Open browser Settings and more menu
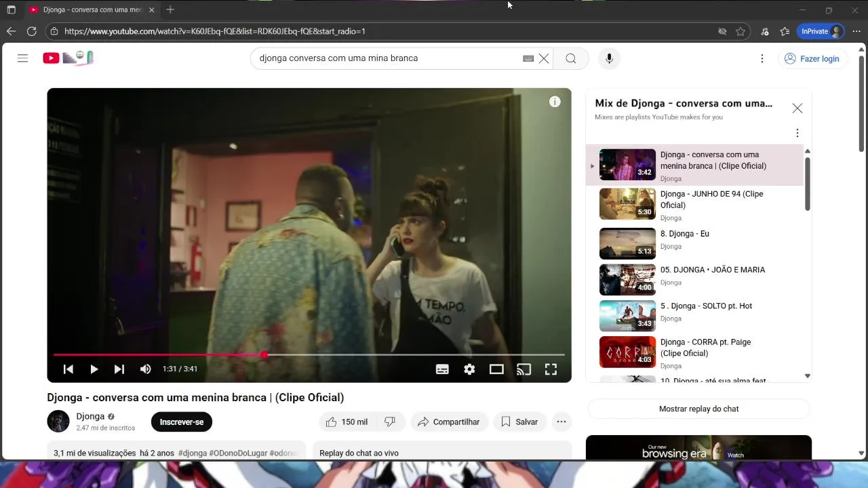Screen dimensions: 868x488 click(x=856, y=31)
